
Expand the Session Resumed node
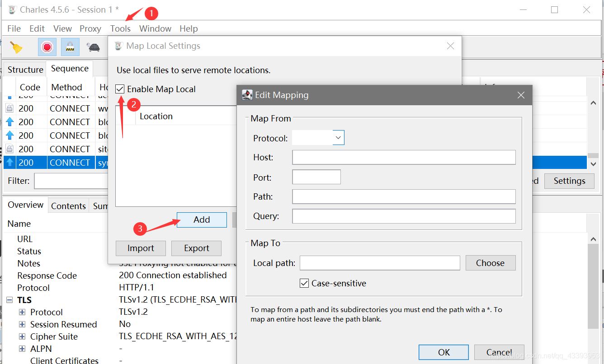click(22, 324)
